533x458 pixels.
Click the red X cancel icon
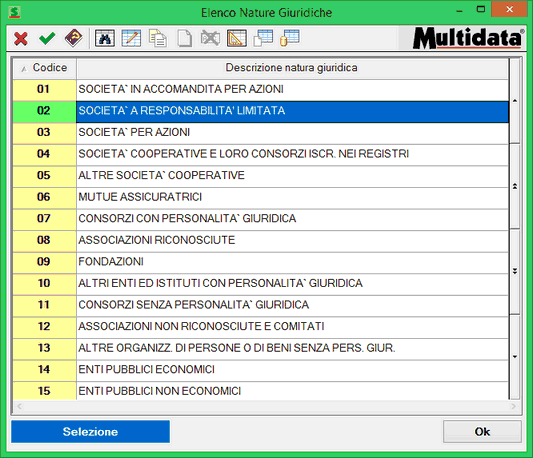(x=21, y=38)
